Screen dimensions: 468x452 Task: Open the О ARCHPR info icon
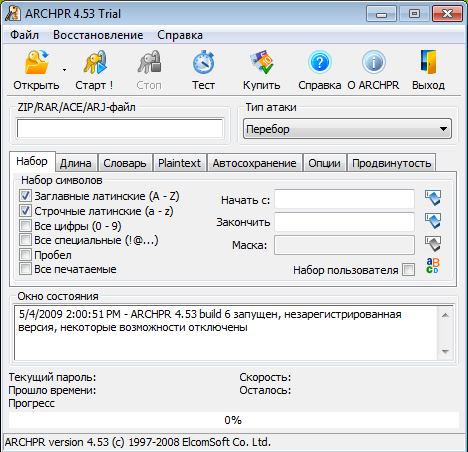tap(374, 63)
